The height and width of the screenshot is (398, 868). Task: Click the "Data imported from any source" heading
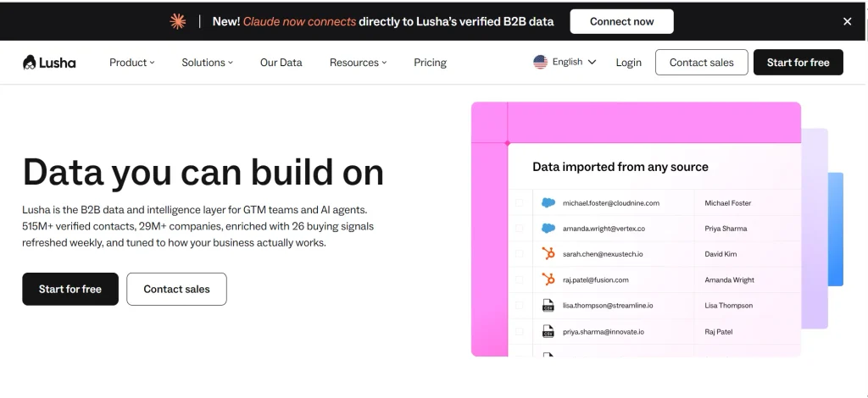point(620,166)
